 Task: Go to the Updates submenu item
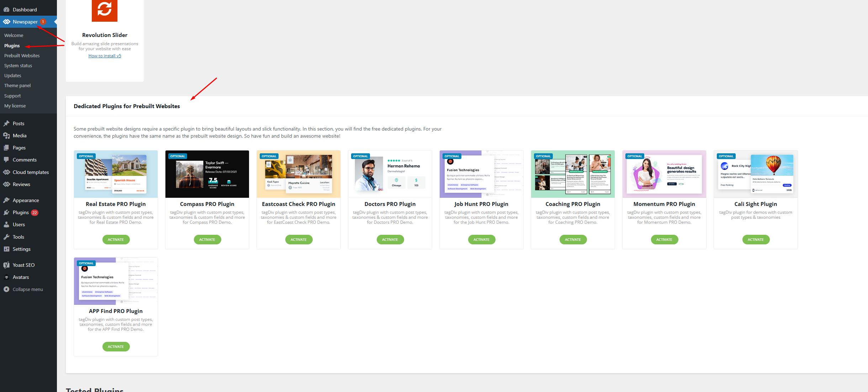click(13, 75)
